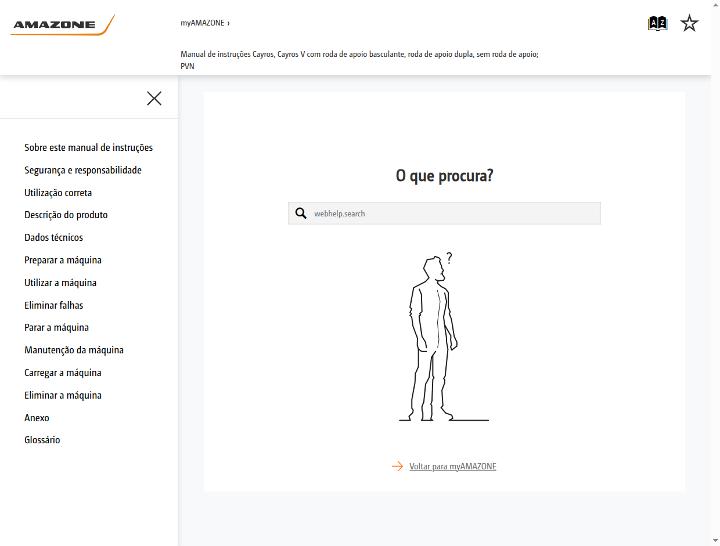Image resolution: width=720 pixels, height=546 pixels.
Task: Click the search magnifier icon
Action: coord(301,214)
